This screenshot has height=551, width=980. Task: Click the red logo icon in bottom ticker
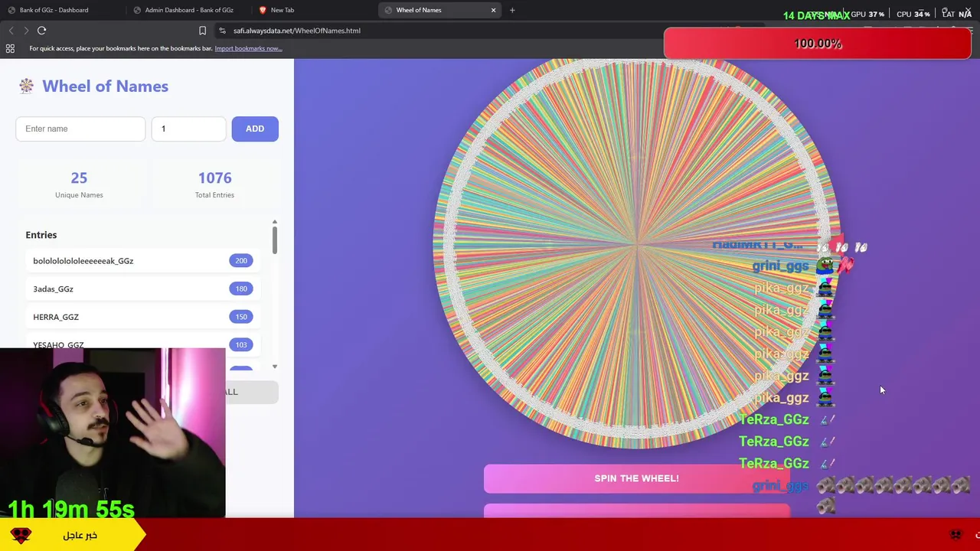click(21, 535)
